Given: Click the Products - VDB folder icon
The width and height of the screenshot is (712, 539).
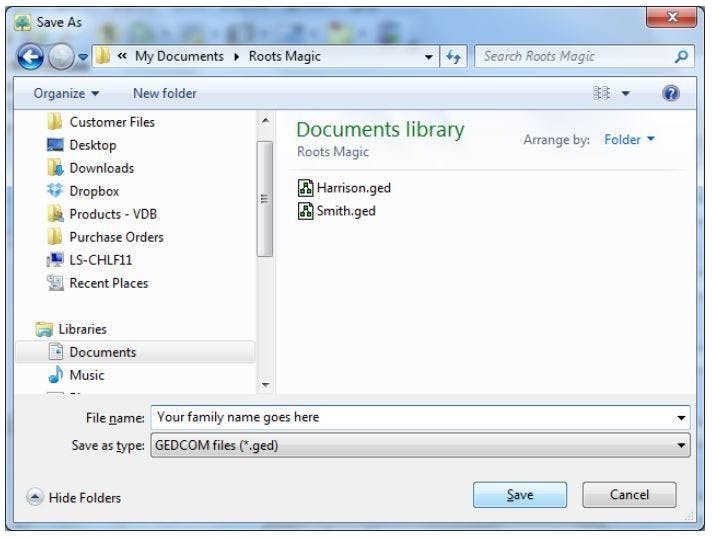Looking at the screenshot, I should click(x=55, y=214).
